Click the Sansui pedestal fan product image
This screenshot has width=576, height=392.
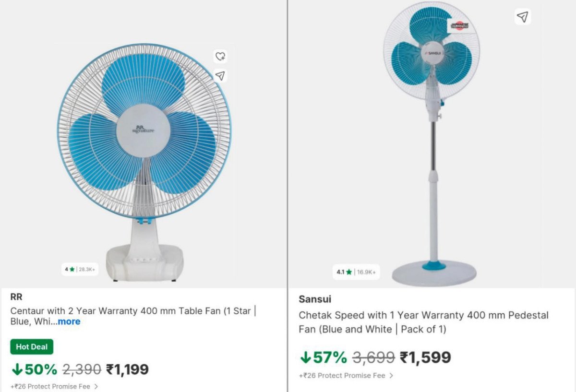(x=432, y=144)
